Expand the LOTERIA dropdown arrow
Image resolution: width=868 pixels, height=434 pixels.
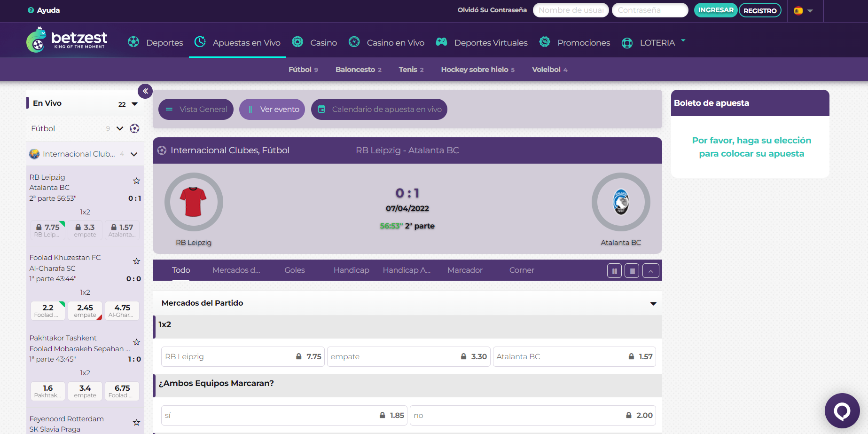point(683,40)
